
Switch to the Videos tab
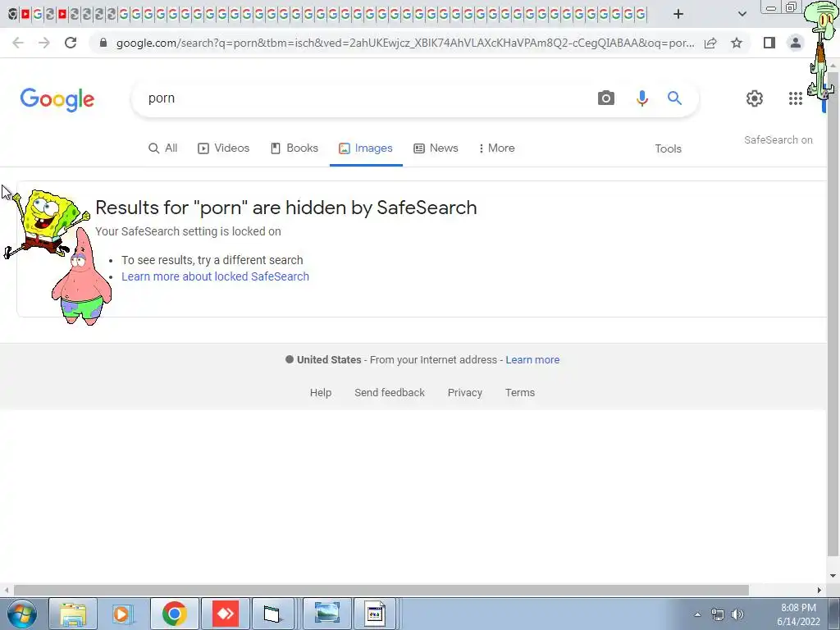[223, 148]
